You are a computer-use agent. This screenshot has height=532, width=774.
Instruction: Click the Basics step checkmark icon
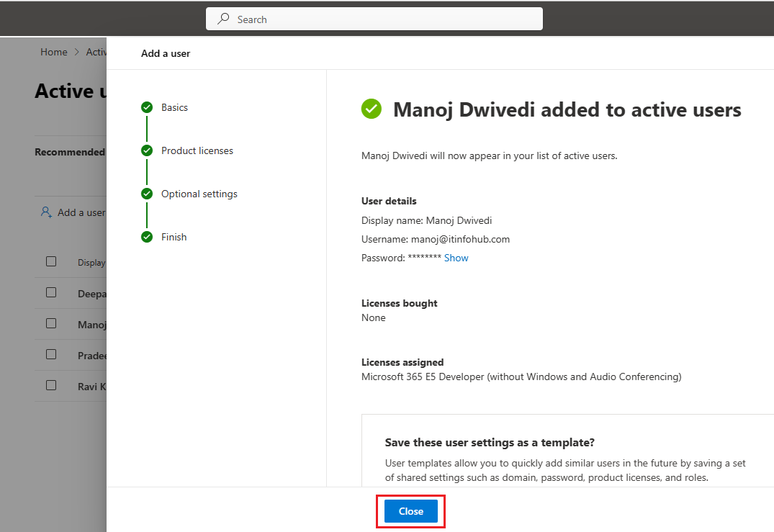(x=147, y=107)
